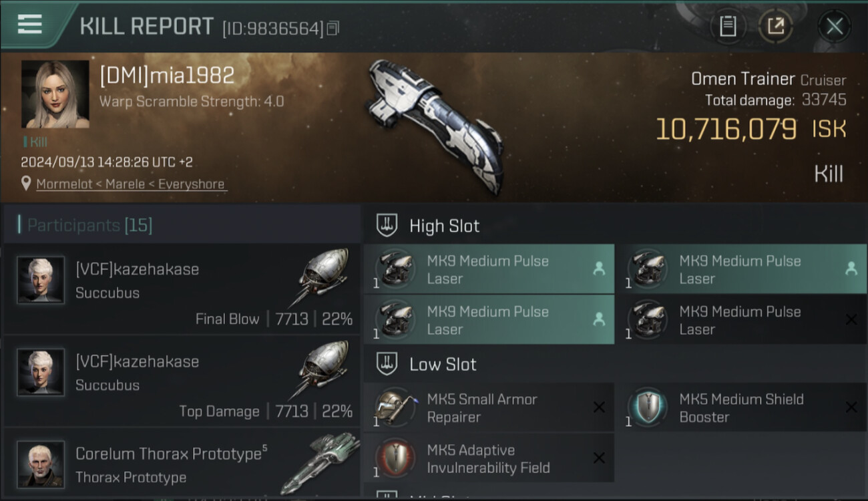This screenshot has width=868, height=501.
Task: Select MK5 Small Armor Repairer module
Action: click(489, 407)
